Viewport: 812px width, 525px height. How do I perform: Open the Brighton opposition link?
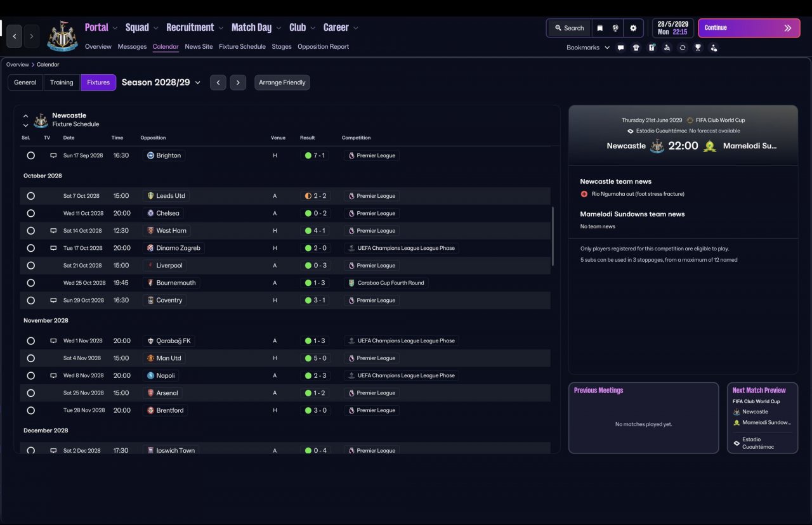[x=164, y=155]
